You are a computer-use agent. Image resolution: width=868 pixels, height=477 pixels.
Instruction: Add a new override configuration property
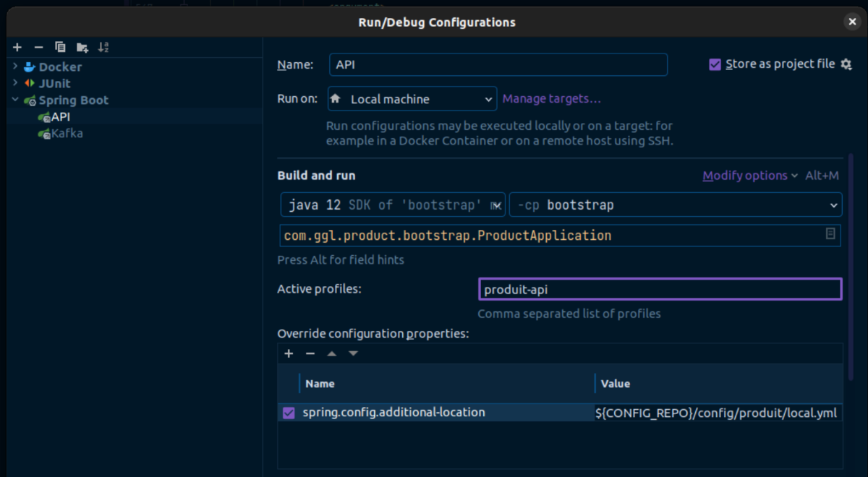(289, 353)
